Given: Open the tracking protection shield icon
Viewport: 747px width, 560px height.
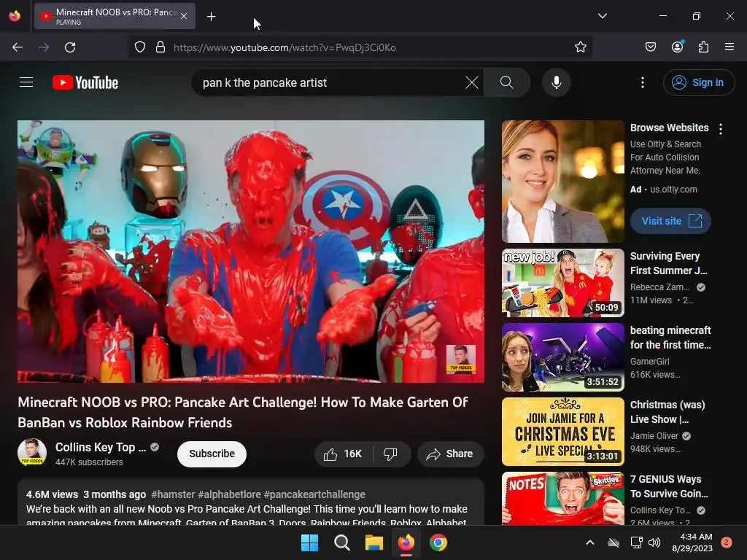Looking at the screenshot, I should (139, 47).
